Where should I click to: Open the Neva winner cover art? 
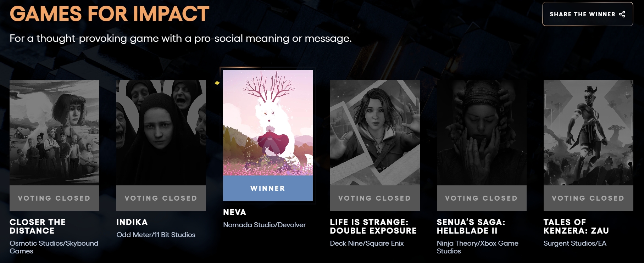268,123
